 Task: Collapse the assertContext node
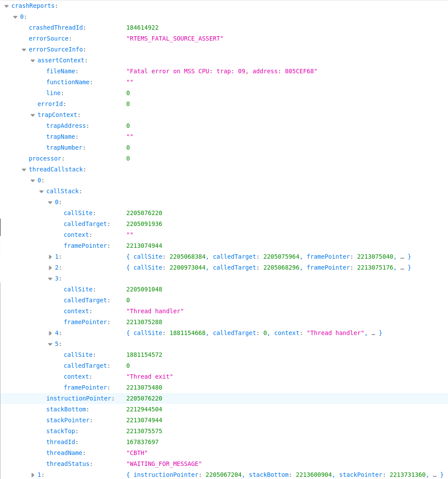click(x=33, y=61)
